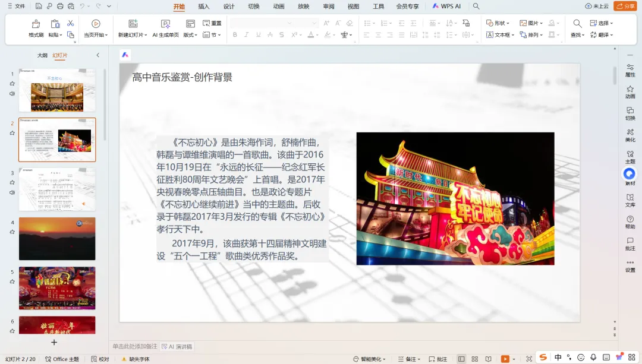
Task: Open Print Preview from quick access bar
Action: click(71, 6)
